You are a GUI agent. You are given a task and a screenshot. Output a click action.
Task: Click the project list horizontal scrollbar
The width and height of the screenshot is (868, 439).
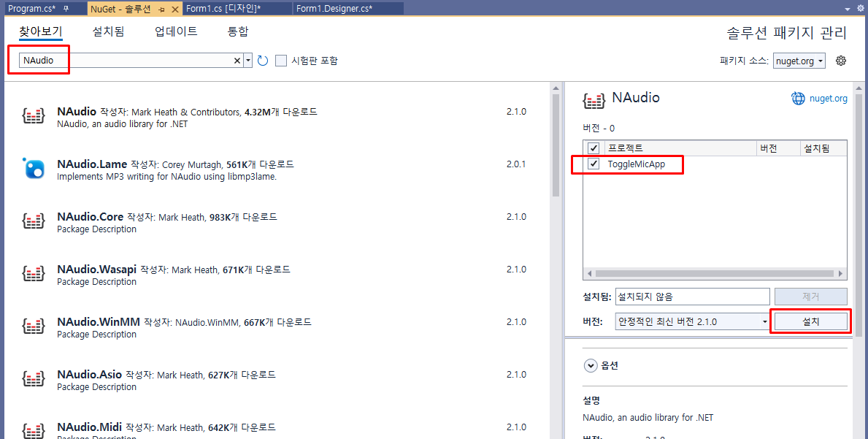click(x=715, y=273)
